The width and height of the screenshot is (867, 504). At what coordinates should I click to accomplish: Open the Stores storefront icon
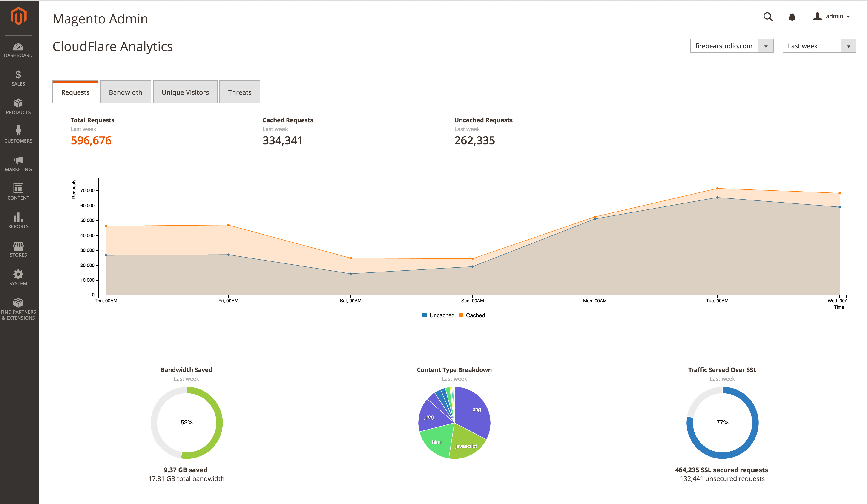18,246
